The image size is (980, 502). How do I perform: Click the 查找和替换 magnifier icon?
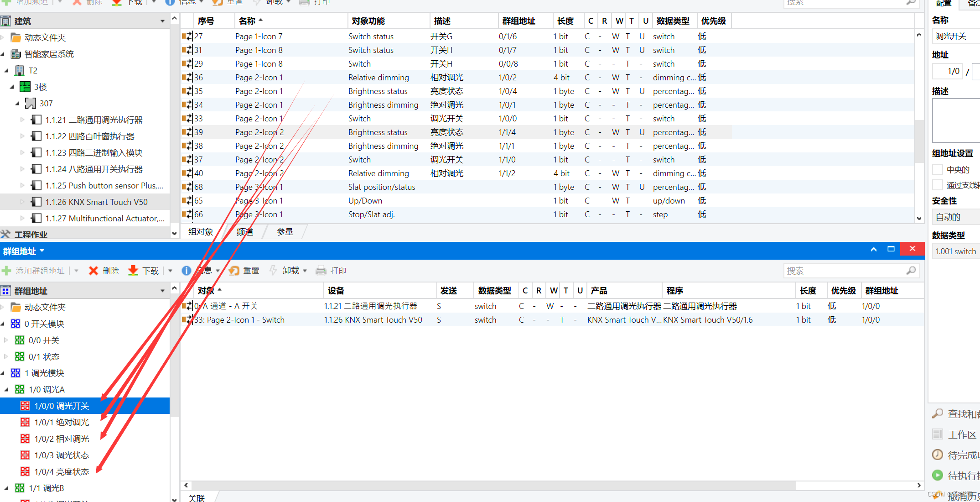(938, 414)
